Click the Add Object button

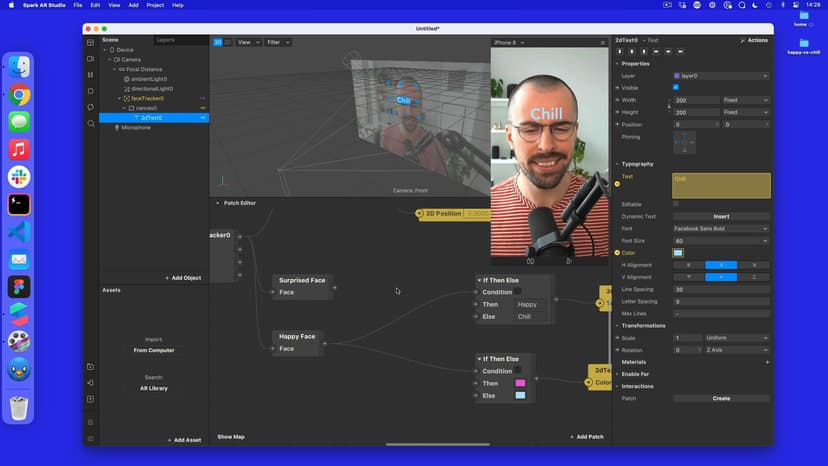coord(183,277)
